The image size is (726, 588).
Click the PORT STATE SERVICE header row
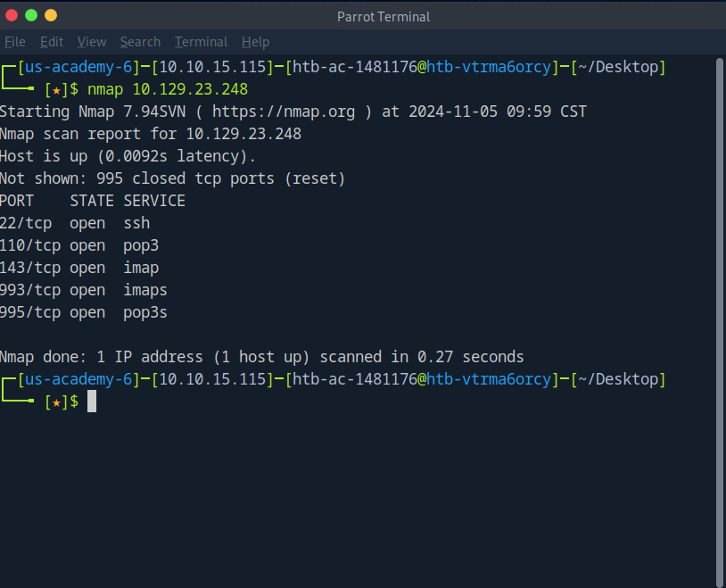point(93,201)
